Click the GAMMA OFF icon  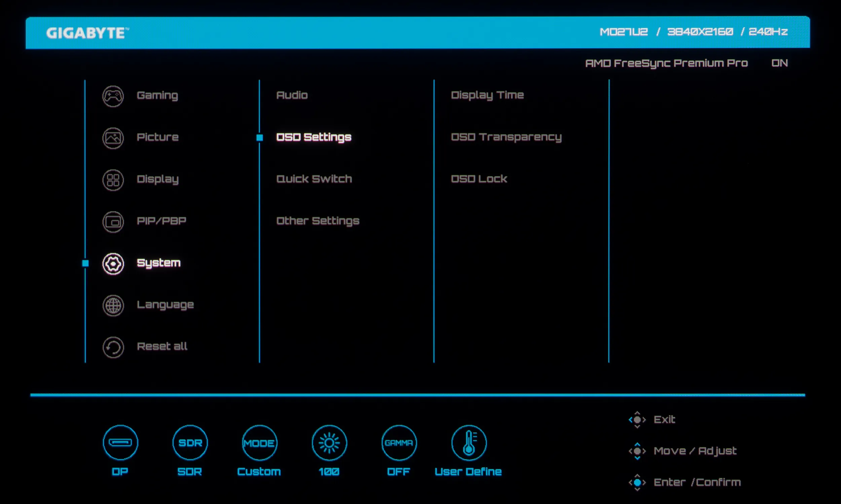coord(399,442)
